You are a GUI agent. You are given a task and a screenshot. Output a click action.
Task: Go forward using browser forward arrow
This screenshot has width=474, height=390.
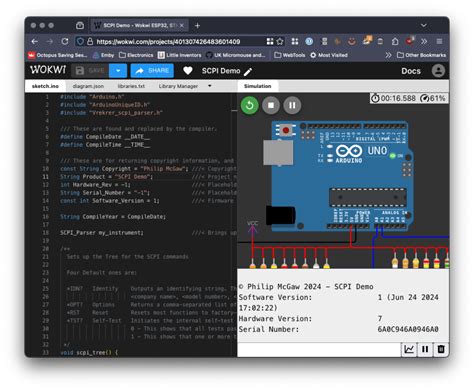coord(50,41)
